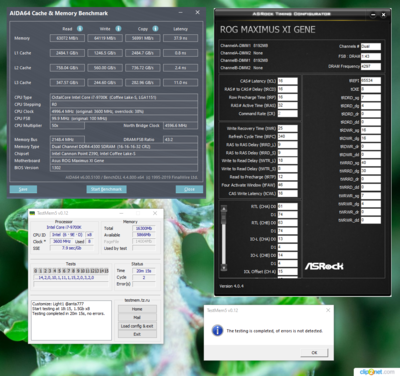Confirm the testing completed dialog with OK
400x376 pixels.
(314, 352)
